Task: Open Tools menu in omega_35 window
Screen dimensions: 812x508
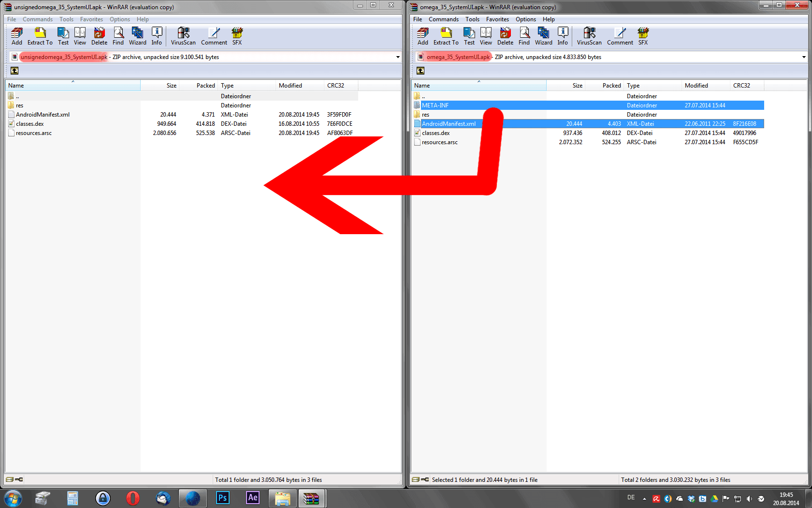Action: click(472, 19)
